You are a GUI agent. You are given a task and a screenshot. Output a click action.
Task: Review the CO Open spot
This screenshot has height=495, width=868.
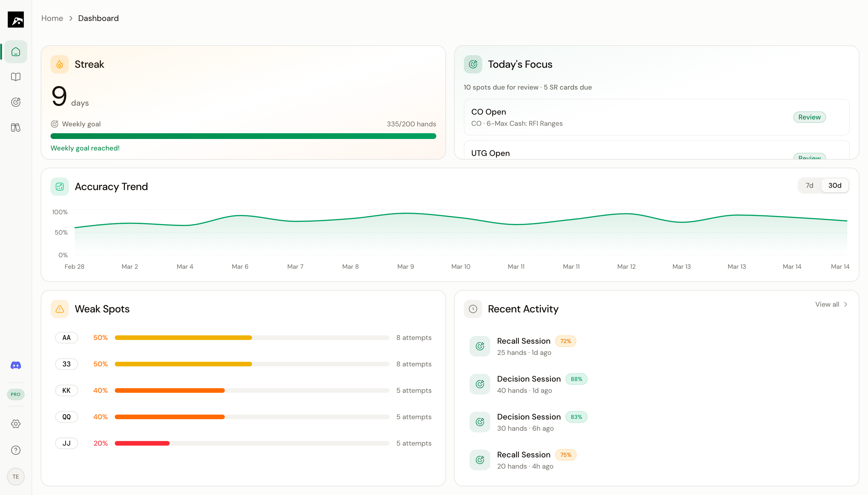[809, 117]
